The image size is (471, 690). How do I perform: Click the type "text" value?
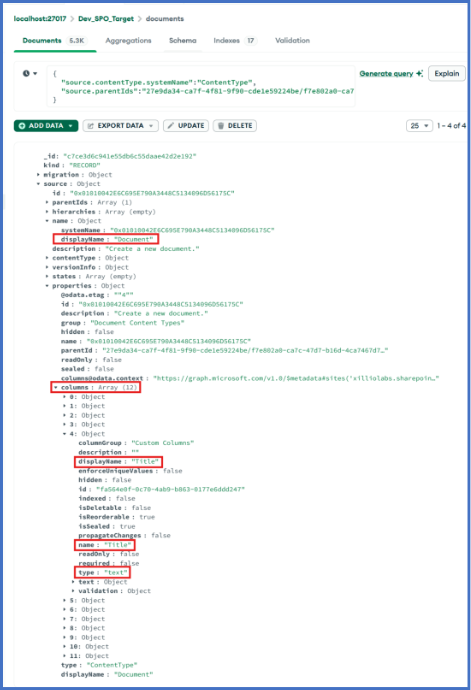point(116,573)
